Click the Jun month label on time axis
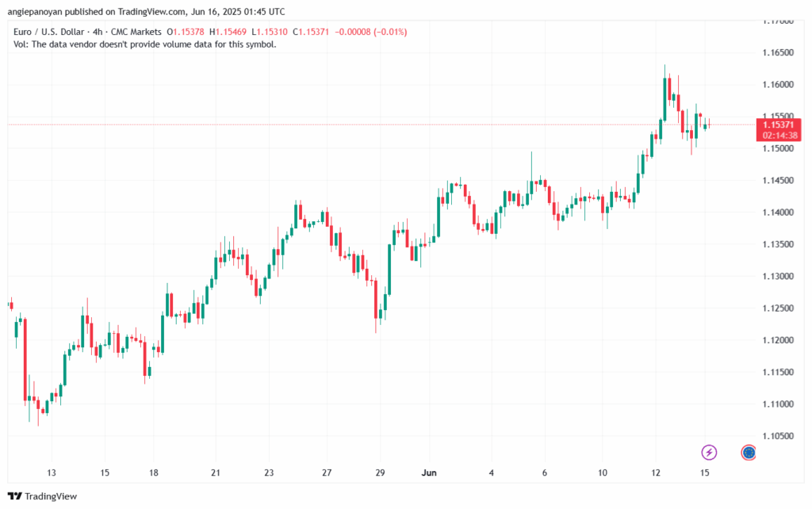 [x=429, y=473]
